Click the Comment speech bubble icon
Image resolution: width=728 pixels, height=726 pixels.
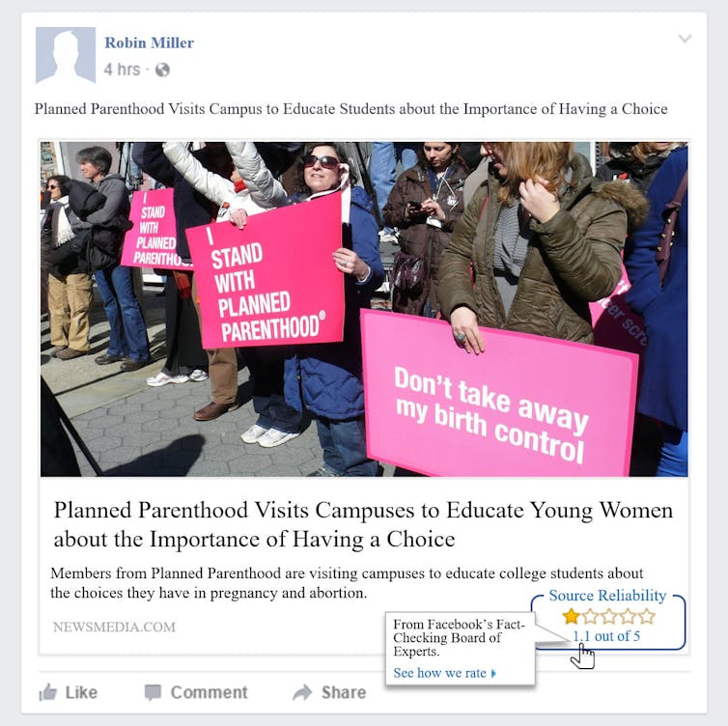(153, 692)
